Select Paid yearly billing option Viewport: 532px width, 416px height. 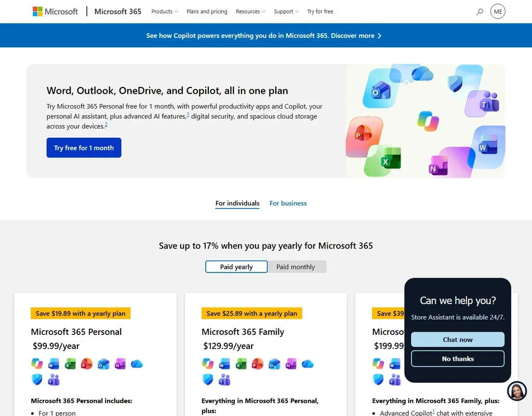tap(236, 267)
